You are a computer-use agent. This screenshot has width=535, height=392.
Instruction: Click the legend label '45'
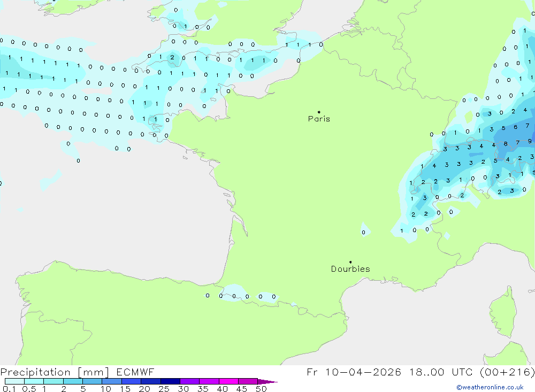click(242, 389)
